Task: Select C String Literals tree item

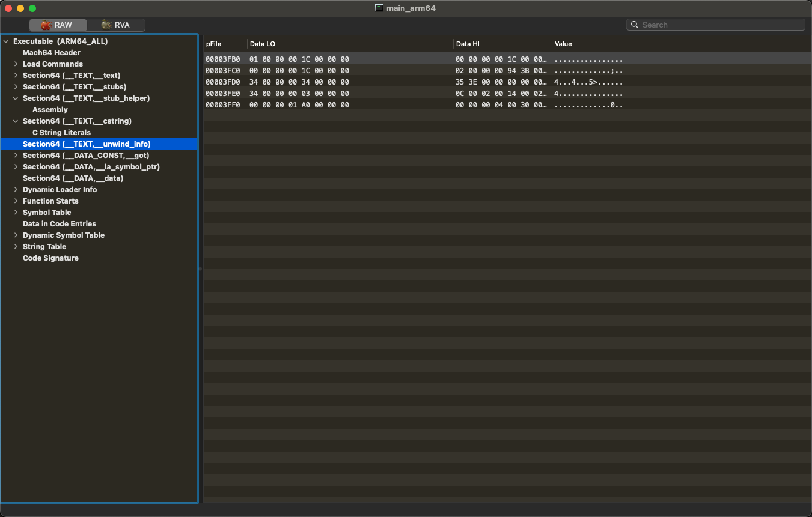Action: tap(61, 133)
